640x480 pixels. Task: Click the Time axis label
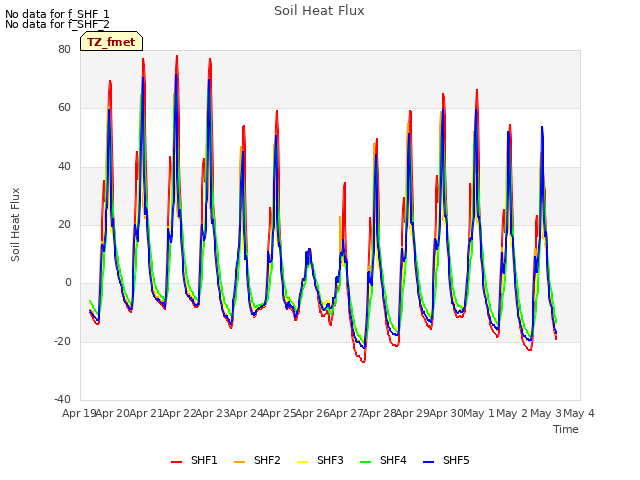point(566,429)
